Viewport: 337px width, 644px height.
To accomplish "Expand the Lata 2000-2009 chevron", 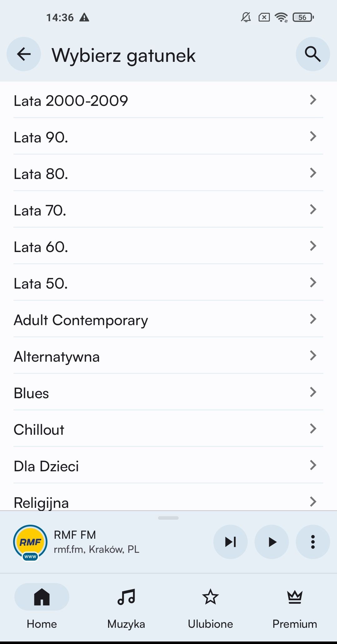I will click(313, 100).
